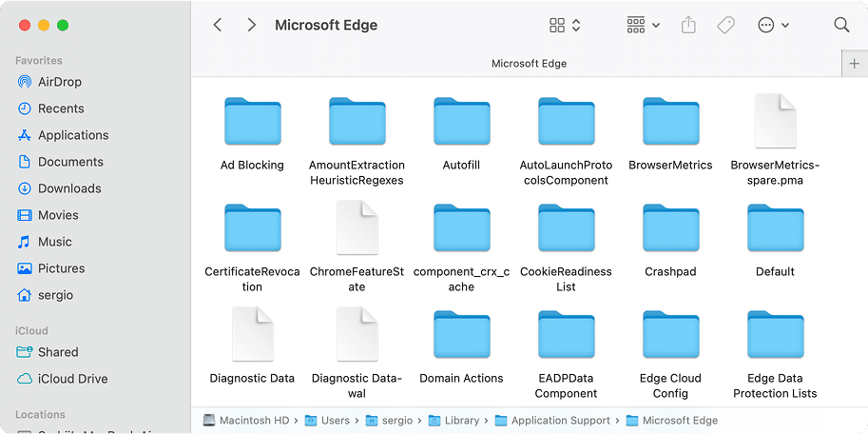Open sergio home folder in sidebar
The image size is (868, 434).
(x=45, y=295)
